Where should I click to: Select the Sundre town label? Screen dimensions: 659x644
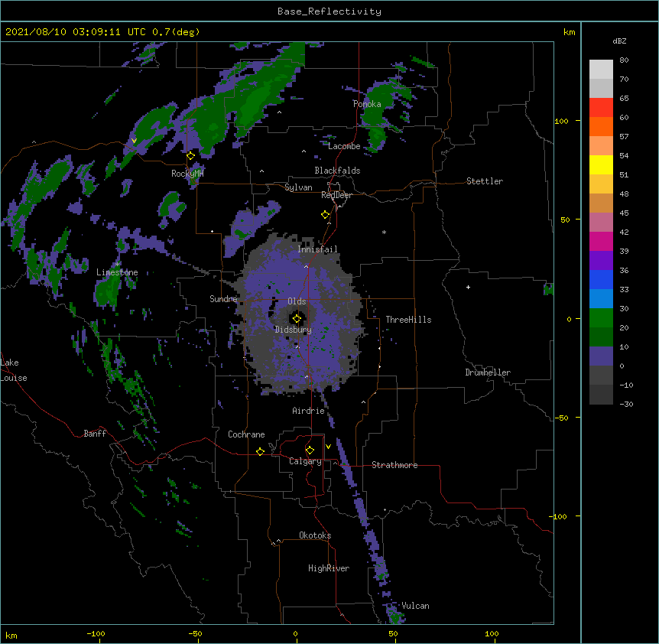coord(223,299)
